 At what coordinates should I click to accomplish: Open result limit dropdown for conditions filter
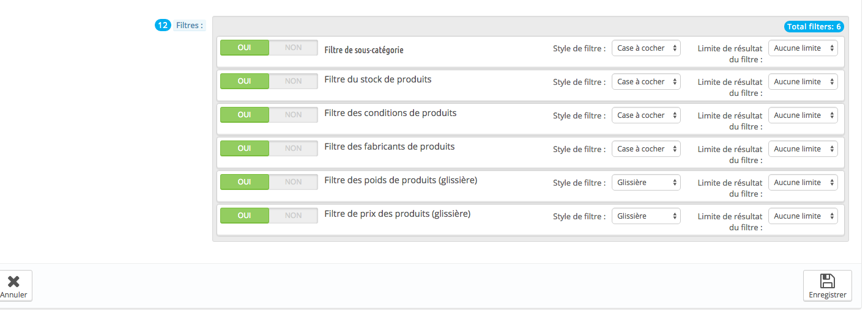(x=803, y=115)
